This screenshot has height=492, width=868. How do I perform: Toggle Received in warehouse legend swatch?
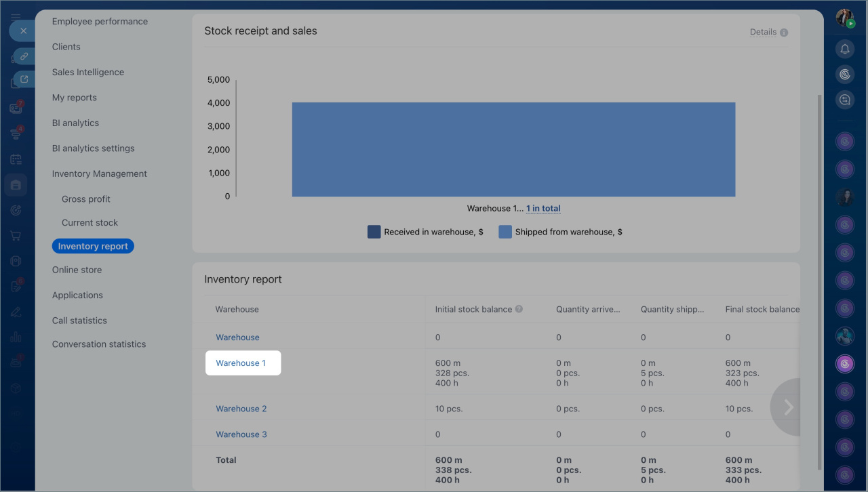[374, 232]
